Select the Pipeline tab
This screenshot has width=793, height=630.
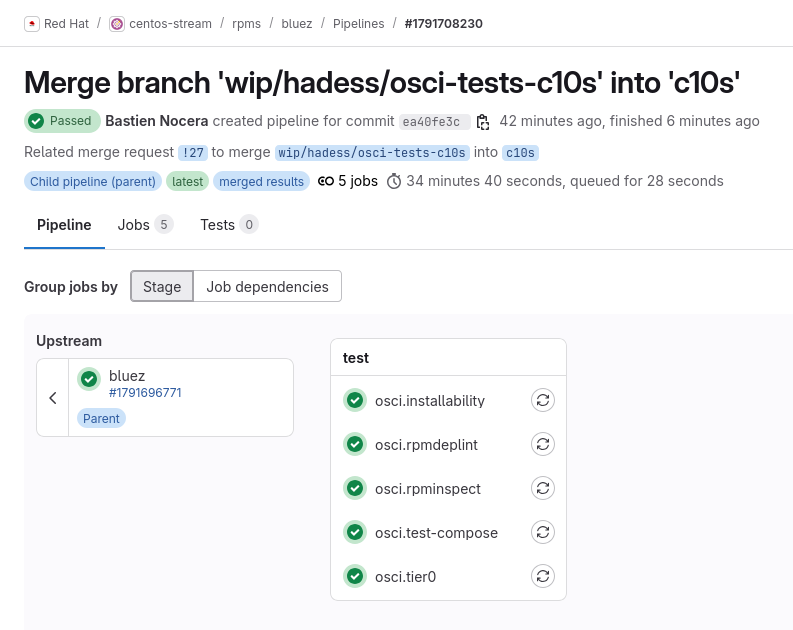point(64,224)
